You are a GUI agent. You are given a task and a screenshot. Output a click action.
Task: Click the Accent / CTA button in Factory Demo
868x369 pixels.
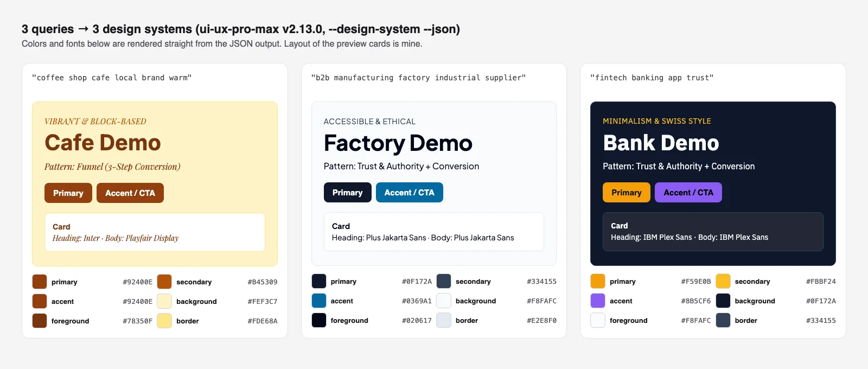point(410,193)
